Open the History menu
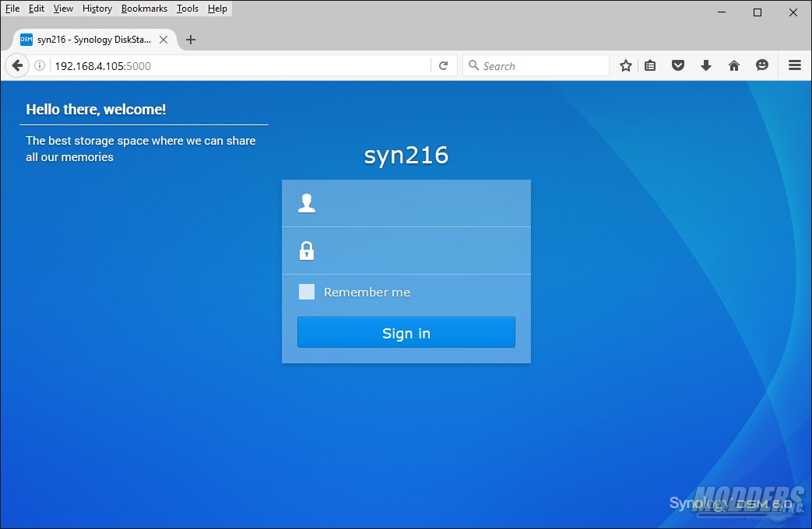 97,9
